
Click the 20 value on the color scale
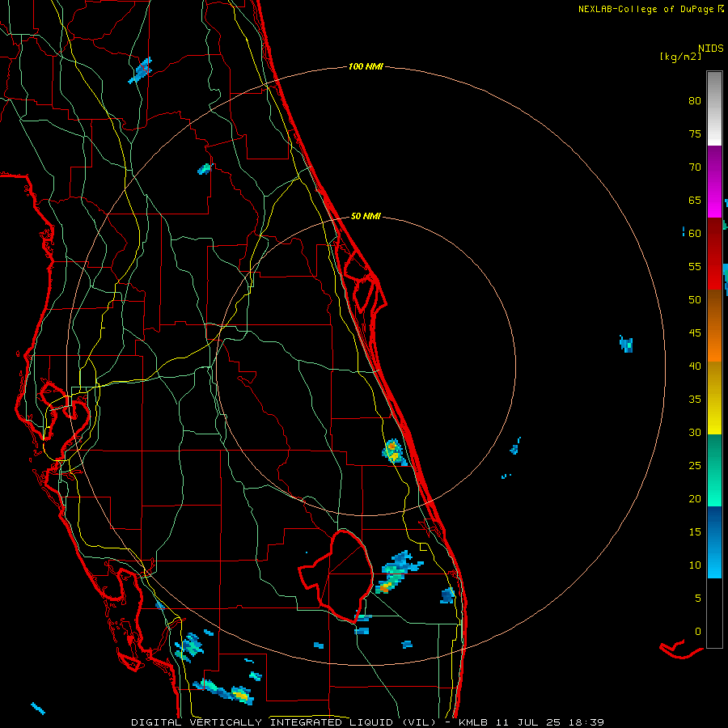click(x=695, y=499)
